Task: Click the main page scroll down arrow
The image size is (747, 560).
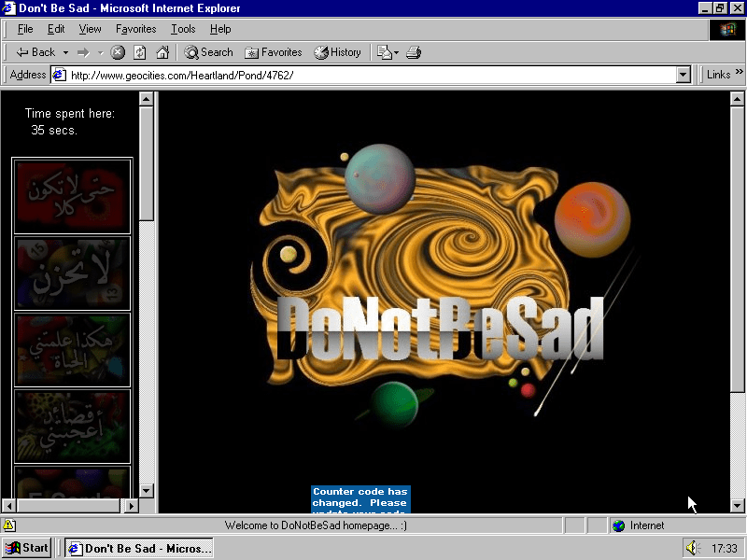Action: [x=737, y=505]
